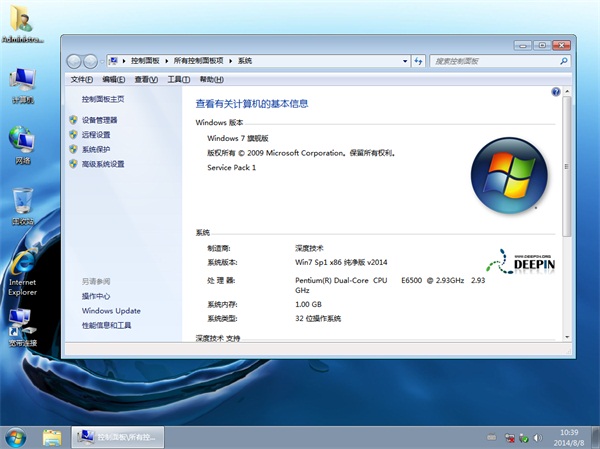Open the 文件(F) menu
This screenshot has height=449, width=600.
pos(82,79)
